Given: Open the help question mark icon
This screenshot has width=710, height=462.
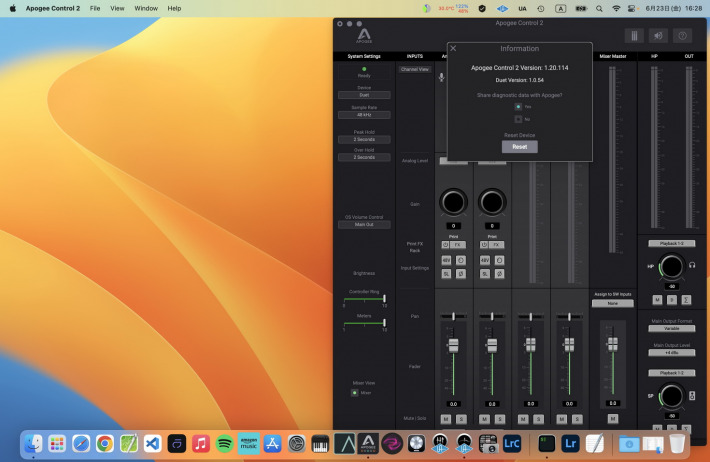Looking at the screenshot, I should [683, 35].
